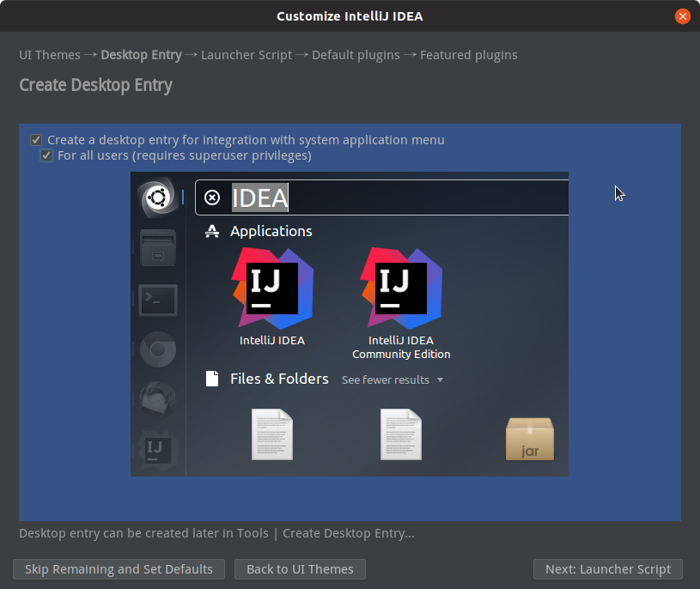
Task: Select Default plugins step in breadcrumb
Action: coord(356,55)
